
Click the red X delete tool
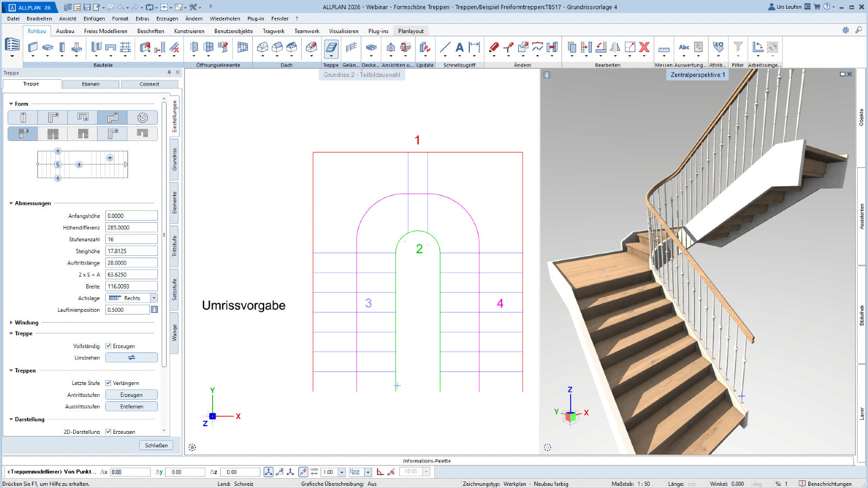644,48
